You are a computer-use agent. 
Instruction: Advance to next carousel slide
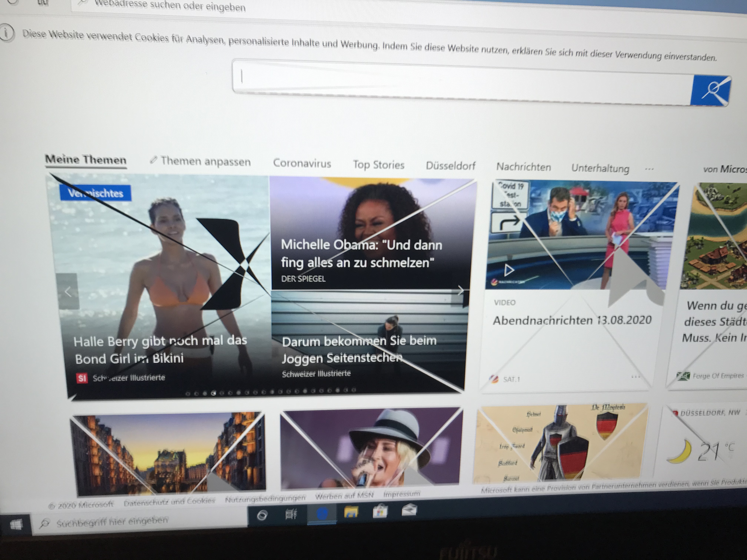(461, 290)
